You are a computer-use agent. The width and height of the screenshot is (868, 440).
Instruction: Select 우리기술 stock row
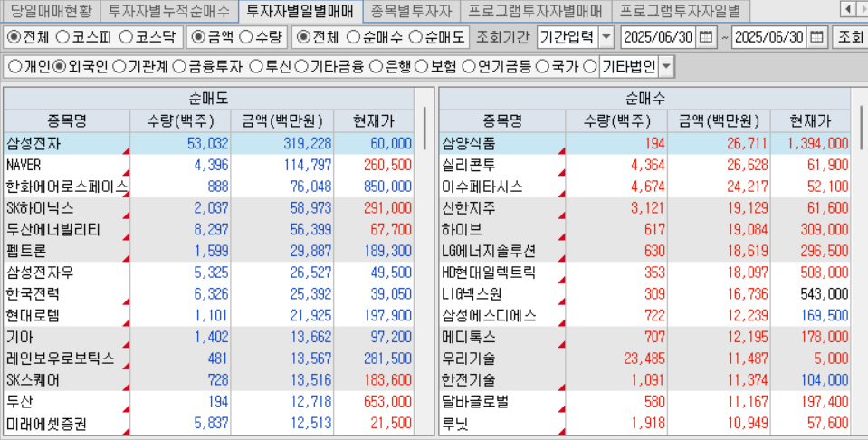click(645, 359)
